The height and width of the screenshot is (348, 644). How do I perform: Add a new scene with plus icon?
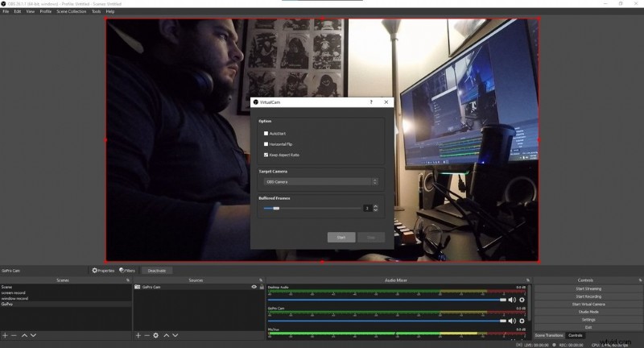click(x=5, y=335)
